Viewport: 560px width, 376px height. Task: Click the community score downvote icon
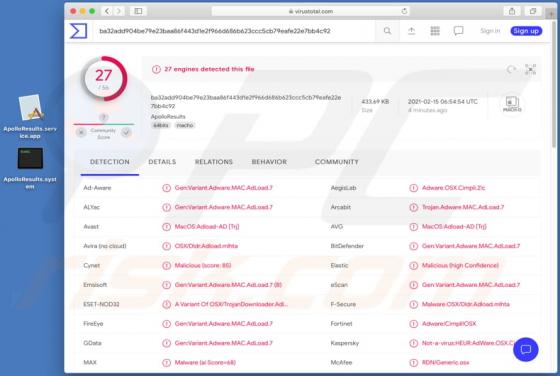pos(81,133)
